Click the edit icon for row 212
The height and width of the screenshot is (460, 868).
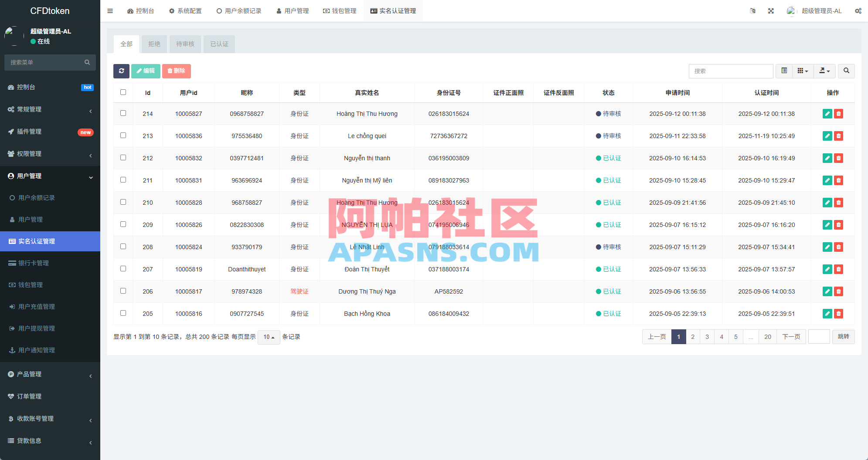coord(827,158)
